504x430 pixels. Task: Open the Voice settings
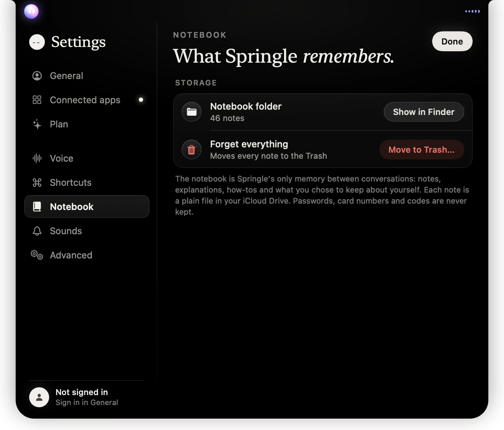tap(87, 158)
